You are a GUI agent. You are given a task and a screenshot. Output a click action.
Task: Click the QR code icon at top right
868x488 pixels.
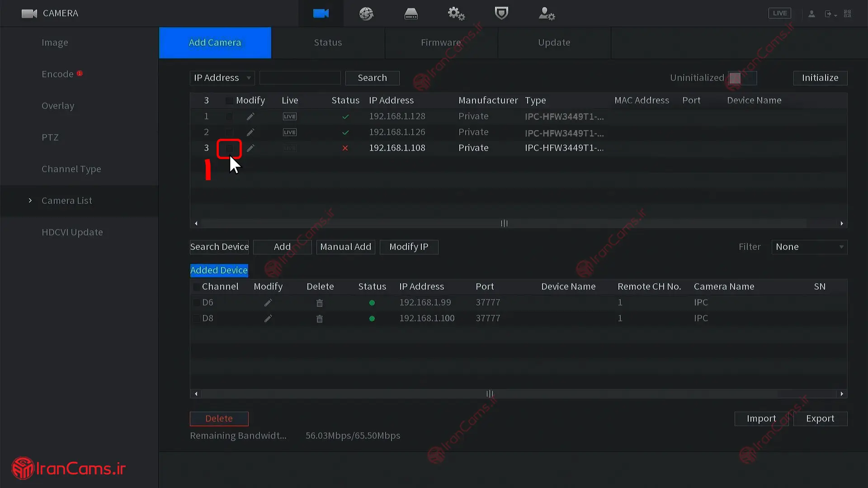[x=848, y=14]
